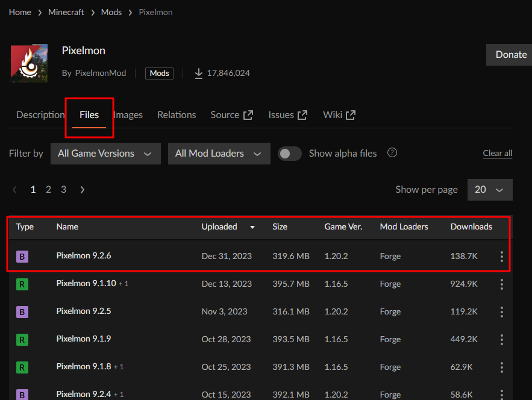This screenshot has height=400, width=532.
Task: Go to previous page with left arrow
Action: click(14, 190)
